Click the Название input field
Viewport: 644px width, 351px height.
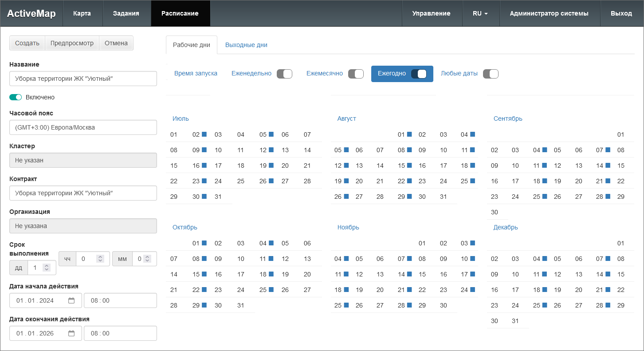pos(83,79)
